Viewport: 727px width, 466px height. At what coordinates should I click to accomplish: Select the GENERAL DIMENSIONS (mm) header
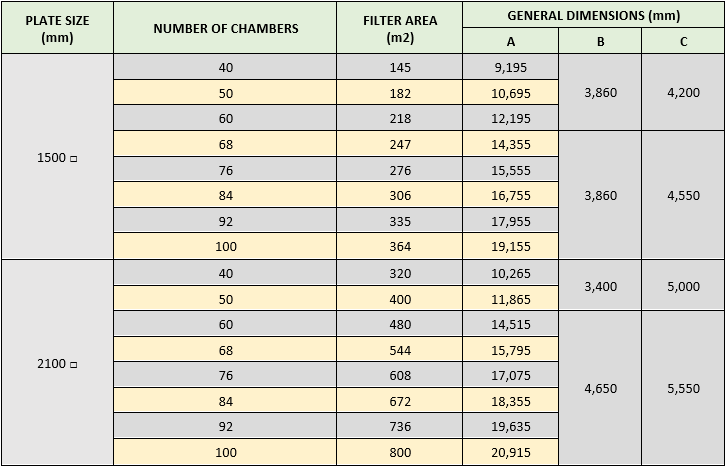(x=593, y=16)
